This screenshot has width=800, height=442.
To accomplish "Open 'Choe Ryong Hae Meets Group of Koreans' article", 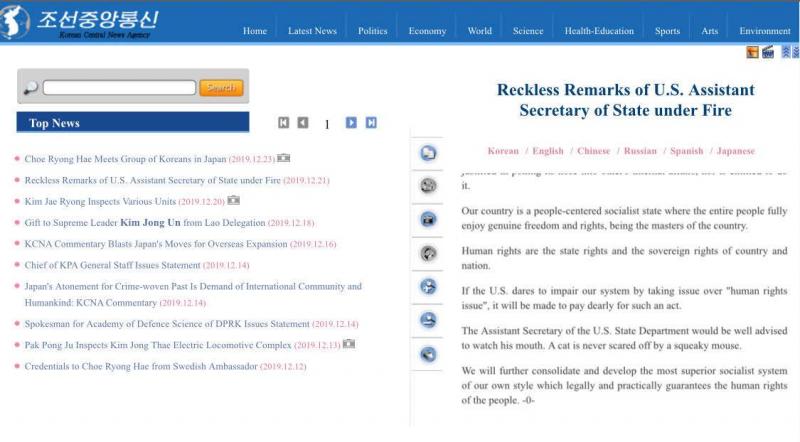I will (125, 159).
